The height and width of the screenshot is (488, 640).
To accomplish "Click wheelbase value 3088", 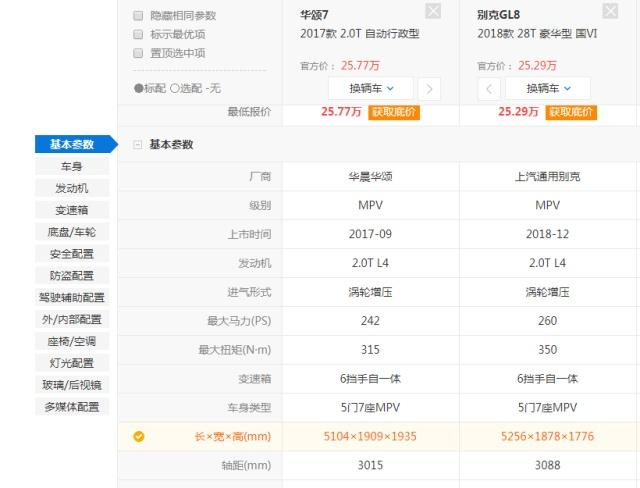I will pos(548,466).
